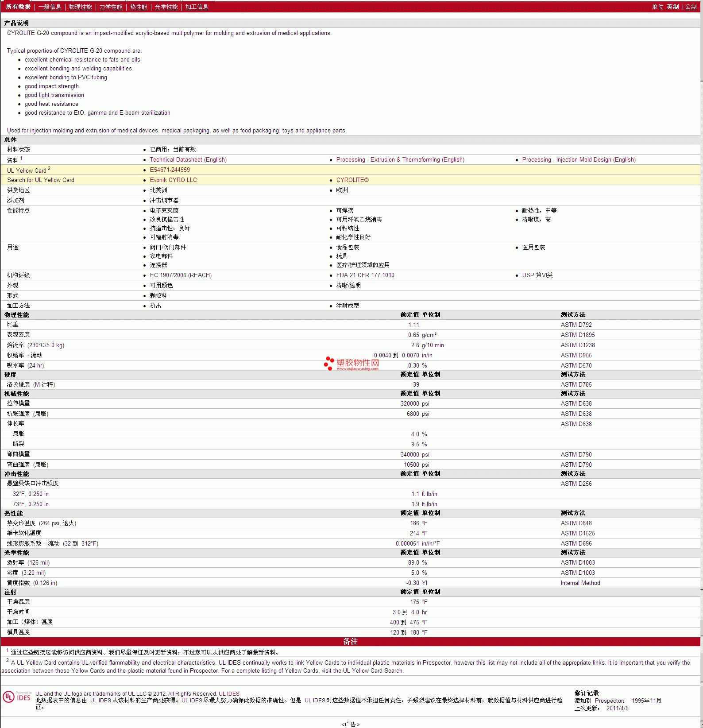
Task: Click the CYROLITE® search link
Action: tap(352, 180)
